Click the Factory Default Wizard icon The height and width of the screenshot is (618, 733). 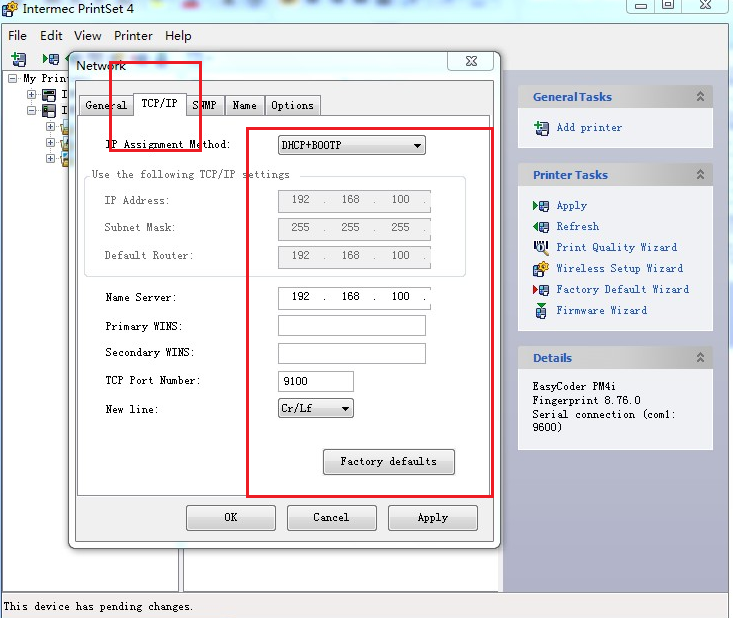click(x=541, y=290)
